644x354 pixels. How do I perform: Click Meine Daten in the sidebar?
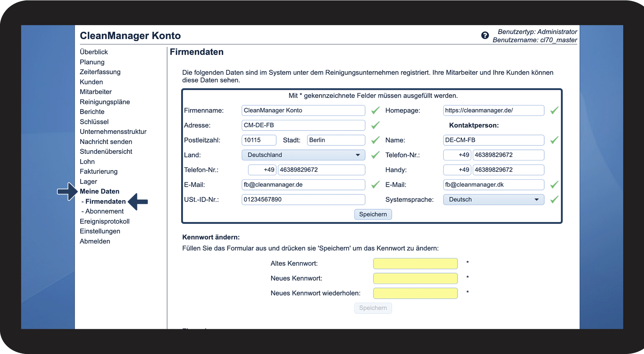99,191
